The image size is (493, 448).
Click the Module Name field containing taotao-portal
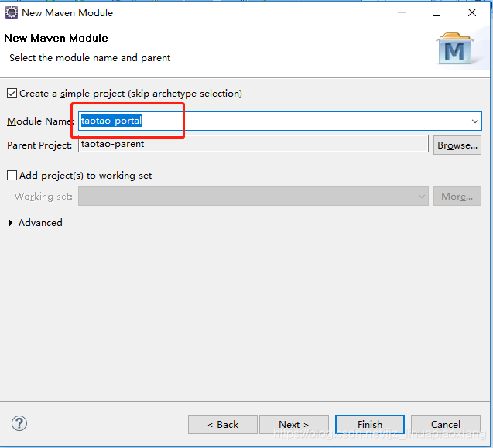tap(280, 121)
